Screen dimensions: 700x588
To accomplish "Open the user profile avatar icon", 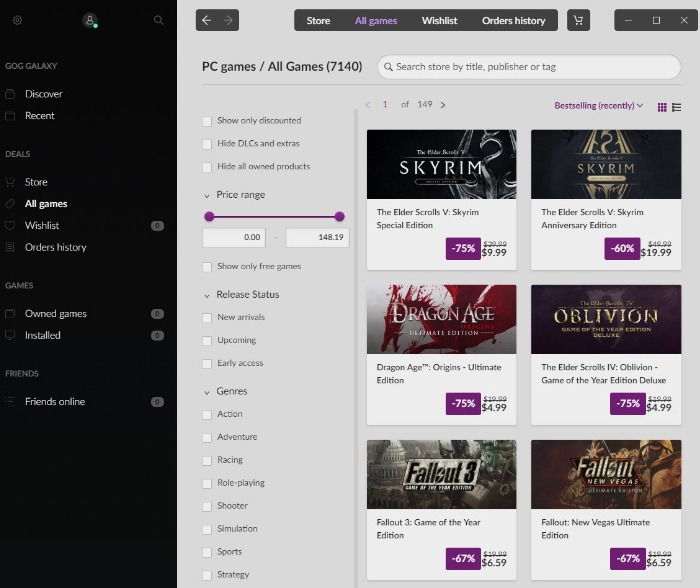I will tap(90, 20).
